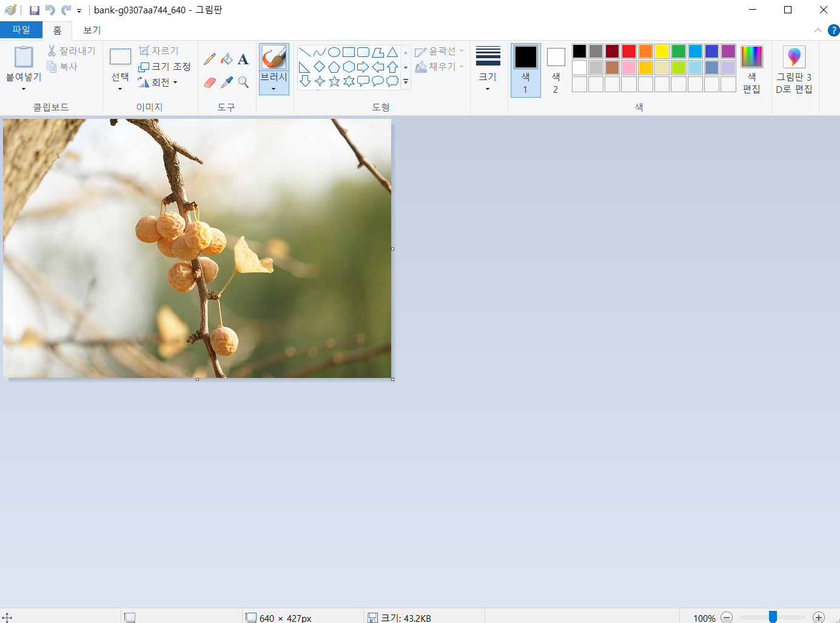Choose the Right triangle shape
Viewport: 840px width, 623px height.
305,67
